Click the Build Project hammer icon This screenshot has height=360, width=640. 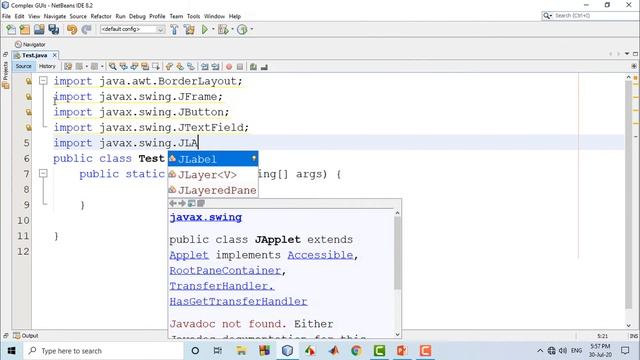click(174, 29)
